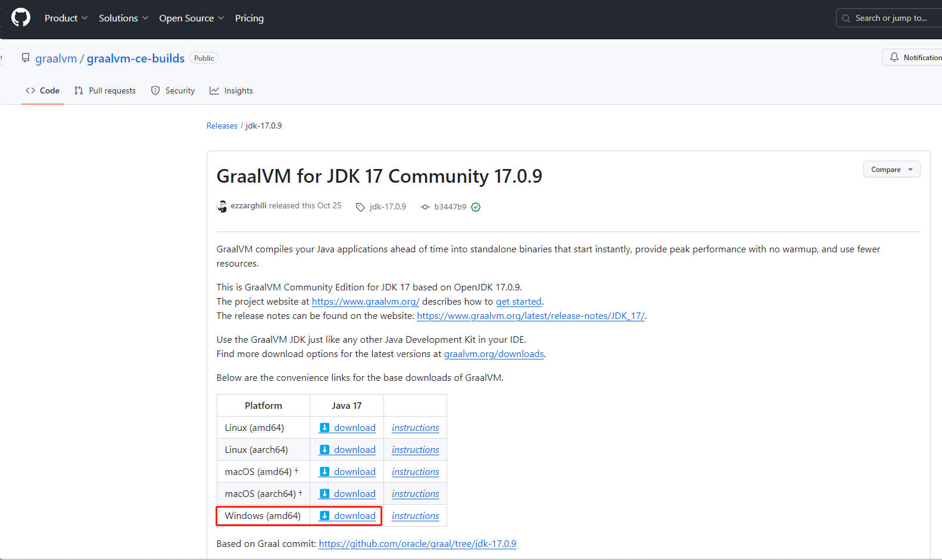The image size is (942, 560).
Task: Open the Pricing page
Action: (x=249, y=18)
